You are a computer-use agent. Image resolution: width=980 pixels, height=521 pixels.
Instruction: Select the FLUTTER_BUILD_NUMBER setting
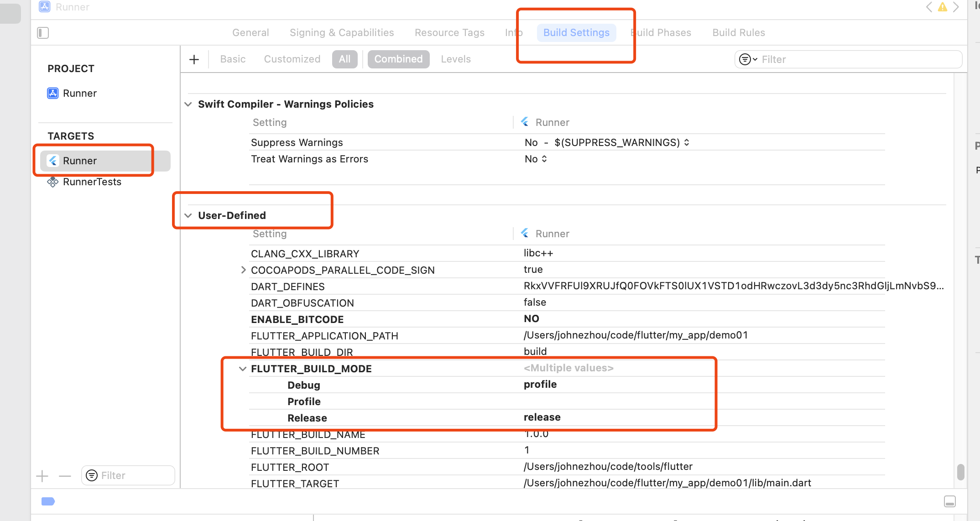(x=315, y=451)
